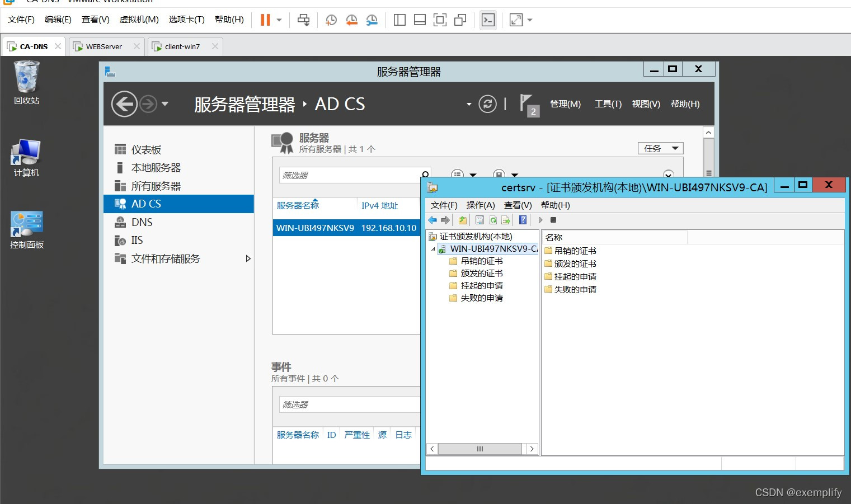Open the VMware snapshot manager
The width and height of the screenshot is (851, 504).
pos(372,20)
